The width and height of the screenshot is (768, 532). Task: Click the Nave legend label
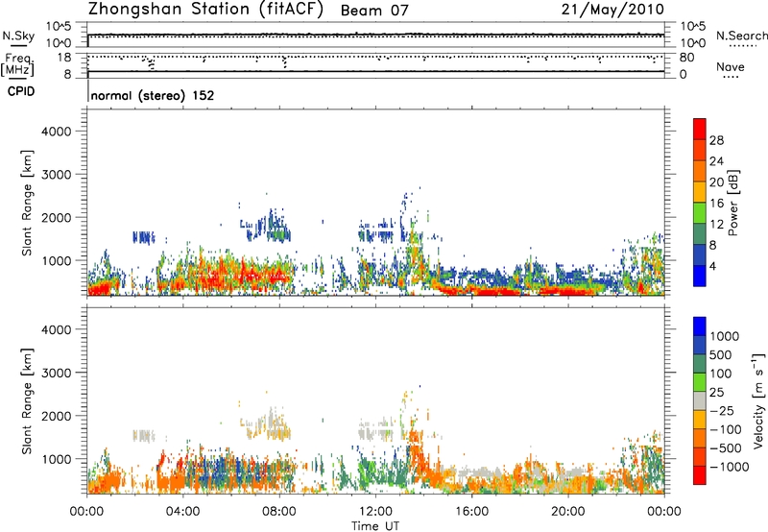point(731,67)
